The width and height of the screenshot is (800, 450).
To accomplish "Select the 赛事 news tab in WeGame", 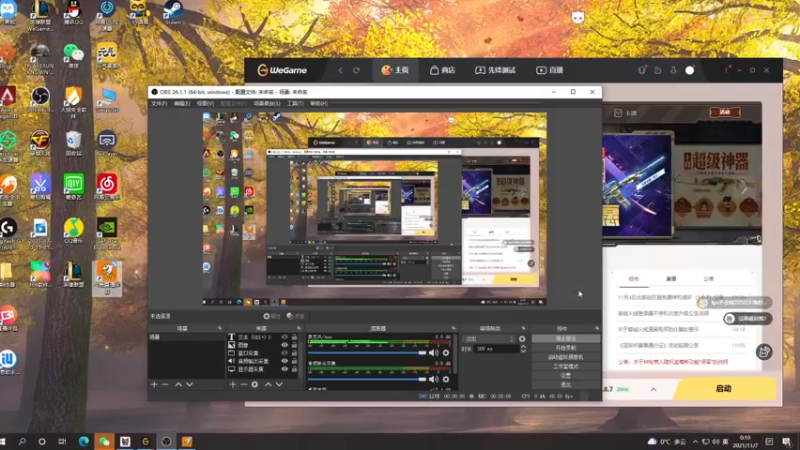I will (x=671, y=279).
